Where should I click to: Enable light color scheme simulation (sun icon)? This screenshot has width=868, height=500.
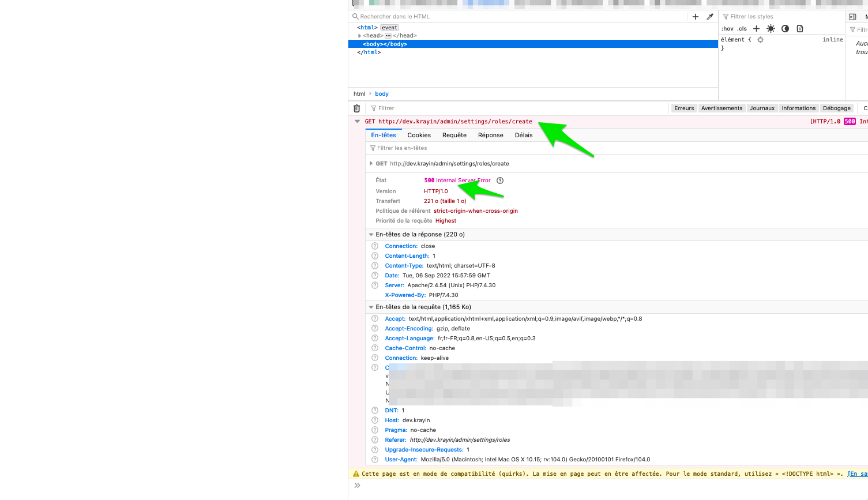point(771,28)
